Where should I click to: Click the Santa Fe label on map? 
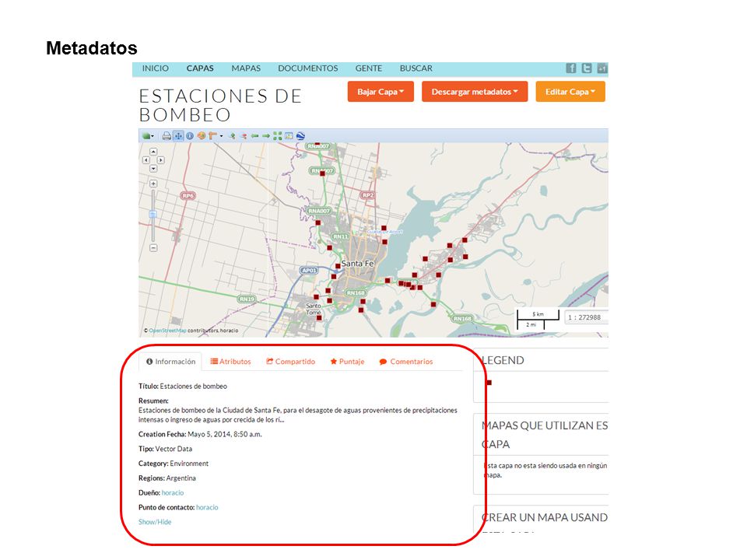point(358,264)
